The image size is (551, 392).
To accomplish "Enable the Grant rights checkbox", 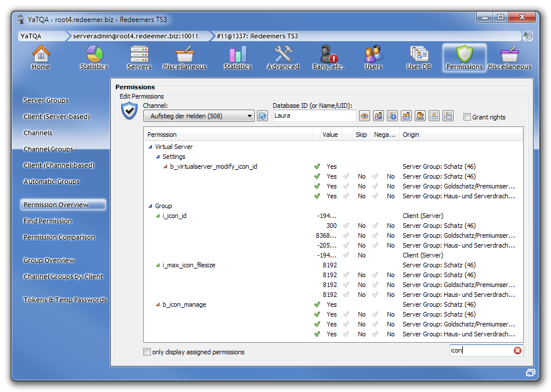I will point(466,117).
